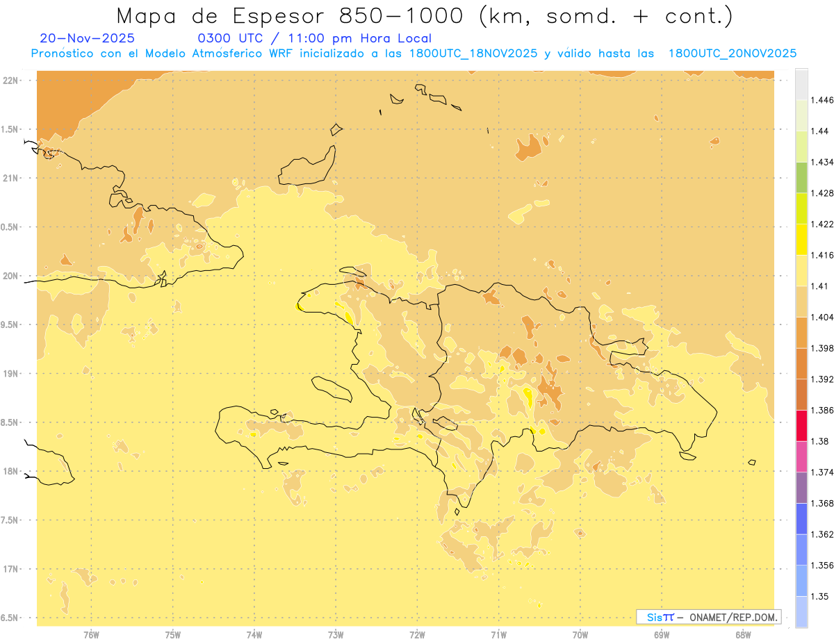This screenshot has width=834, height=644.
Task: Click the 69W longitude axis label
Action: point(662,634)
